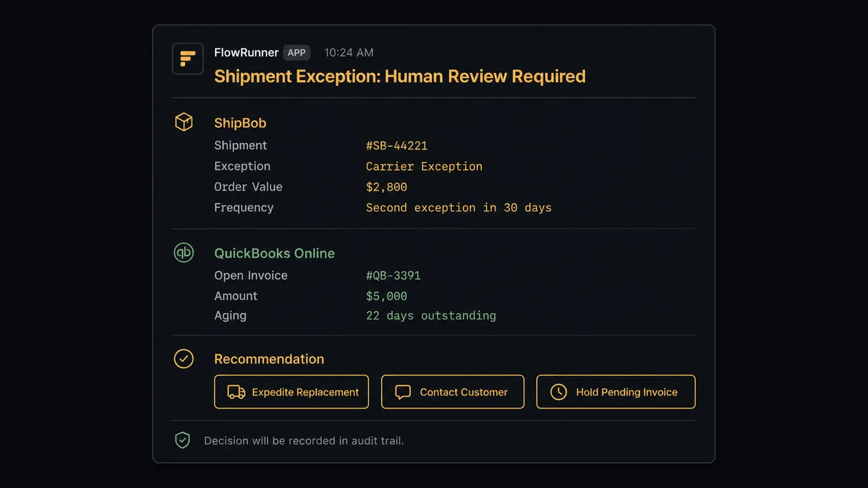Click Decision will be recorded in audit trail

click(x=304, y=440)
